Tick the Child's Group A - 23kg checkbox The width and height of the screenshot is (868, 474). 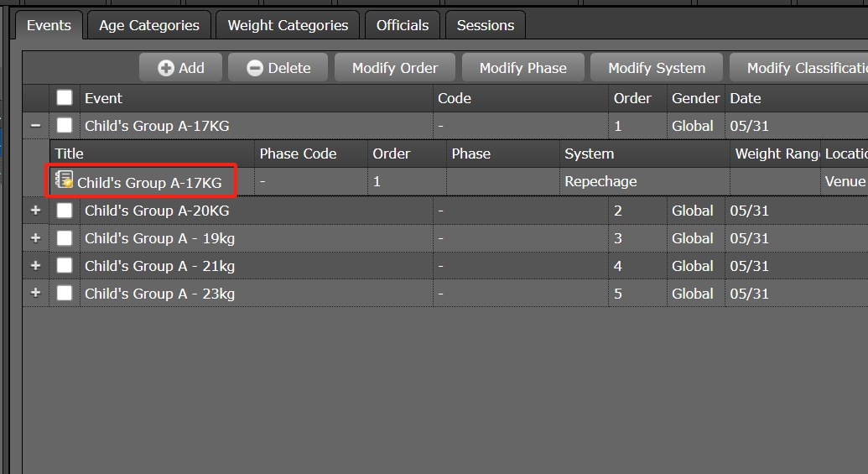[65, 294]
